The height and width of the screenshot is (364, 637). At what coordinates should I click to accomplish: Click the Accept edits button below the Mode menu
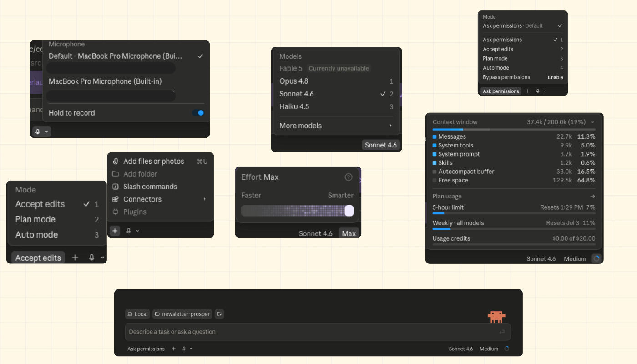[38, 258]
